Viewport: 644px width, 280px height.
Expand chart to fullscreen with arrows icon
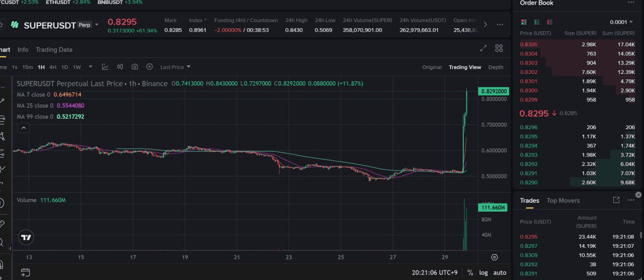(484, 48)
